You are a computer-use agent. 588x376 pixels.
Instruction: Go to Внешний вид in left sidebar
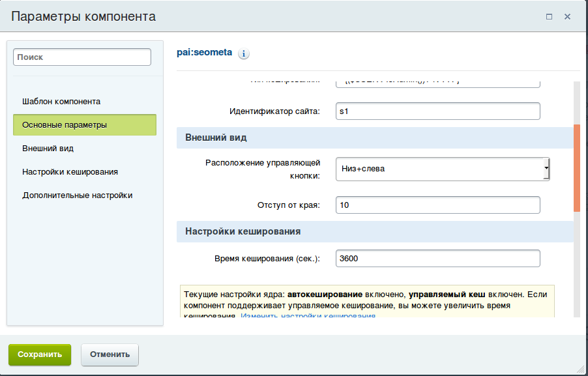click(48, 148)
